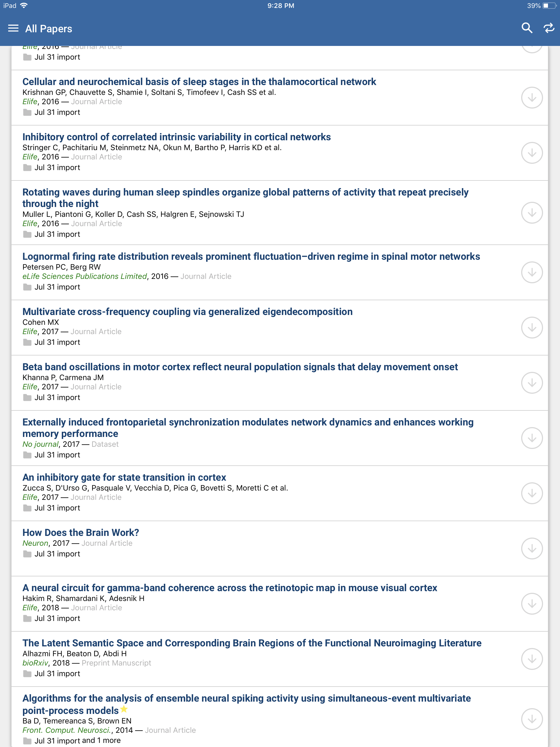This screenshot has width=560, height=747.
Task: Download the Multivariate cross-frequency coupling paper
Action: (532, 328)
